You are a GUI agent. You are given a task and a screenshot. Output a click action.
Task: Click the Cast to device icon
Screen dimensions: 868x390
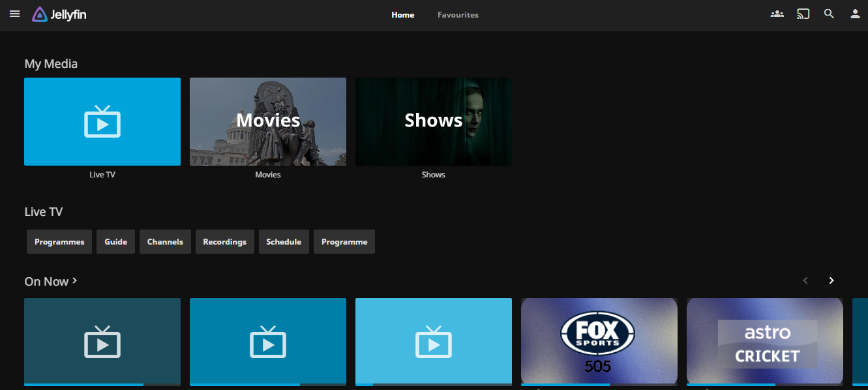coord(803,14)
